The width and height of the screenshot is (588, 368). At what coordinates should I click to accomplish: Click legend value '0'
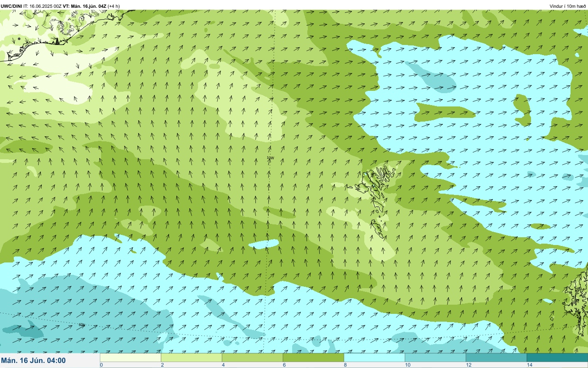[x=101, y=365]
